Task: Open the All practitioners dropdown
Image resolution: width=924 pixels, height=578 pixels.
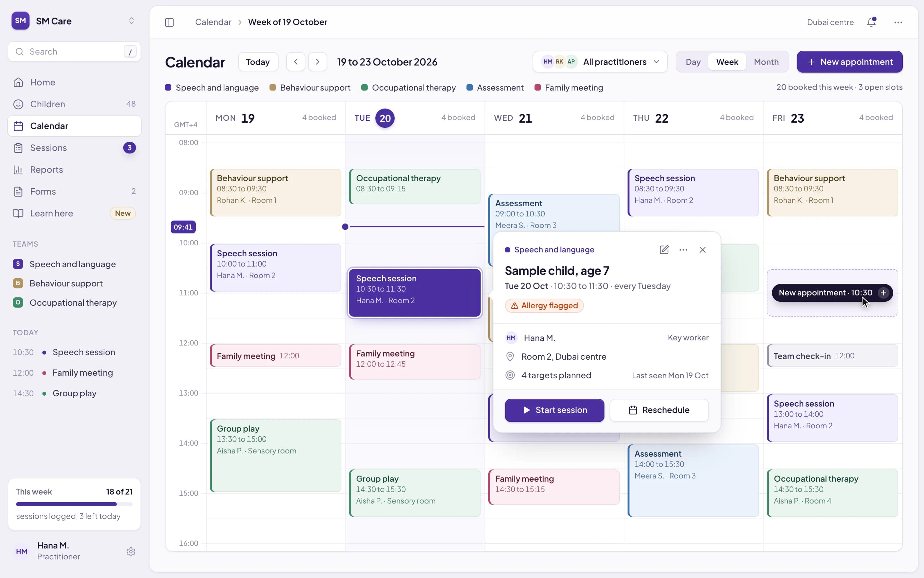Action: click(600, 62)
